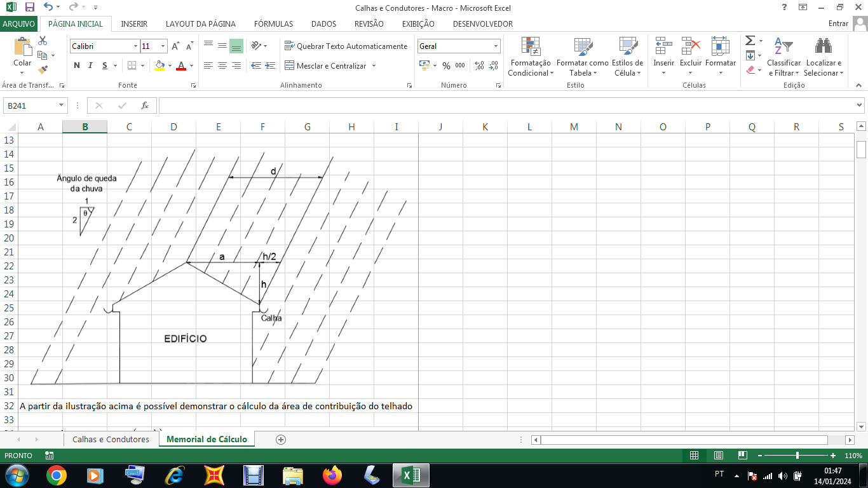Expand the Calibri font name dropdown

(x=135, y=46)
